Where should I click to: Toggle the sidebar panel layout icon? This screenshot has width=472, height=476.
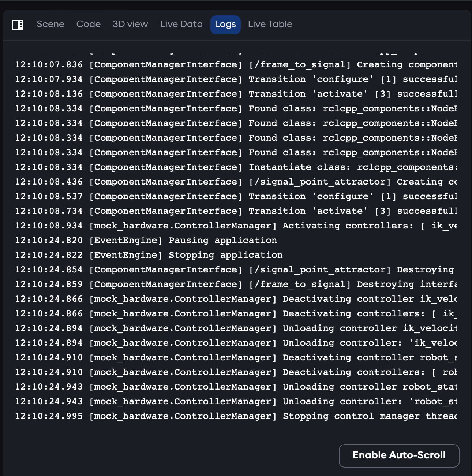point(18,25)
